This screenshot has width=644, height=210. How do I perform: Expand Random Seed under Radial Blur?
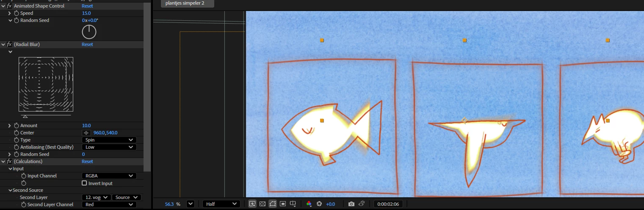pos(10,154)
